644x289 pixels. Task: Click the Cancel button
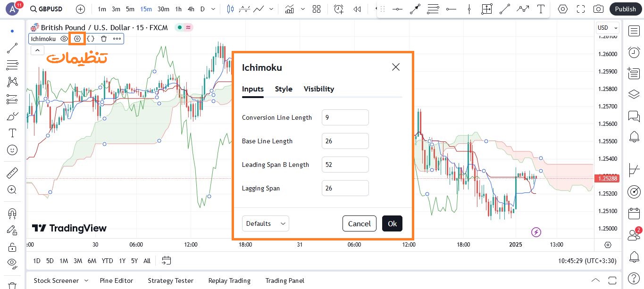(359, 223)
